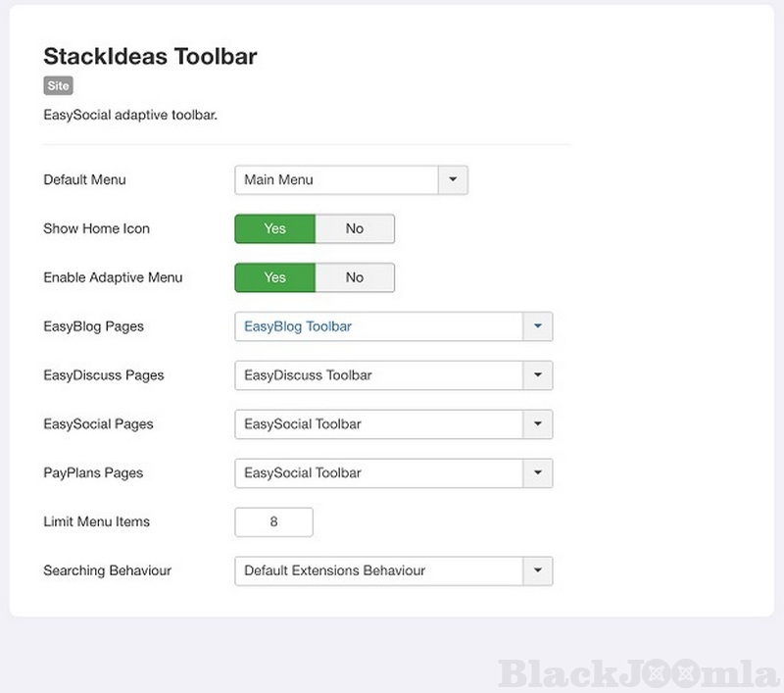Viewport: 784px width, 693px height.
Task: Enable Show Home Icon with Yes
Action: pyautogui.click(x=275, y=229)
